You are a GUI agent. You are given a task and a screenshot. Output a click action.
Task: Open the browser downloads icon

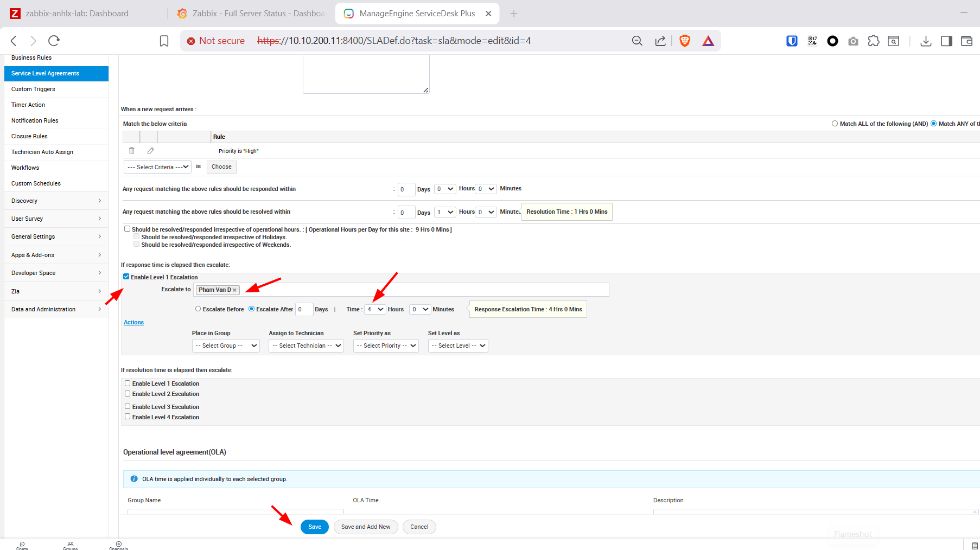click(x=926, y=41)
